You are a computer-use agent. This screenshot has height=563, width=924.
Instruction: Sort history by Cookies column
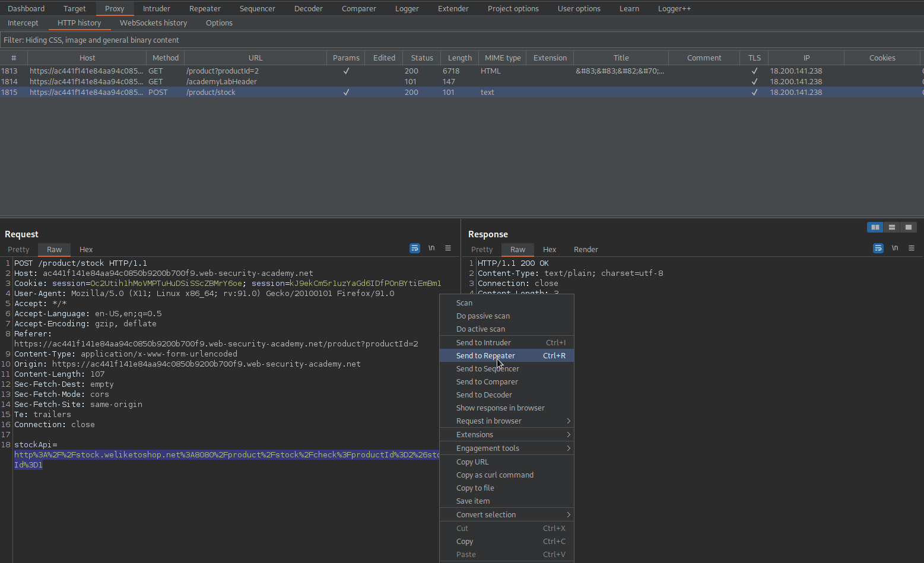pos(882,58)
